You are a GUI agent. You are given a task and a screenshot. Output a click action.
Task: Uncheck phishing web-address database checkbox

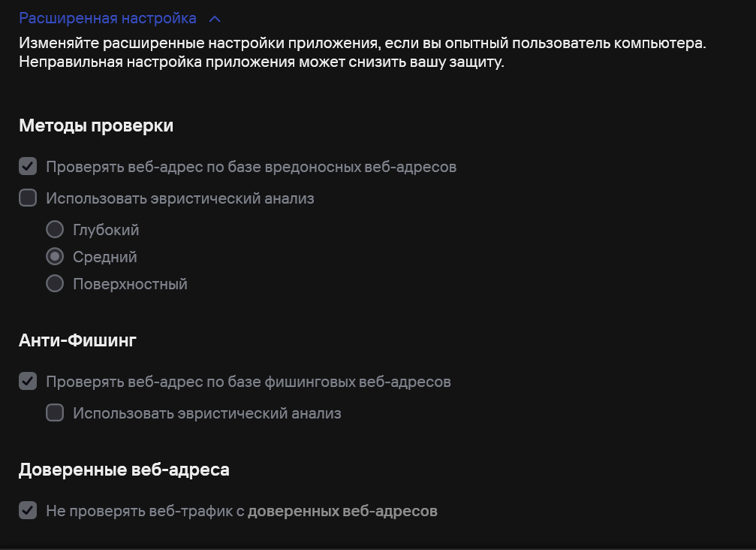click(x=28, y=381)
